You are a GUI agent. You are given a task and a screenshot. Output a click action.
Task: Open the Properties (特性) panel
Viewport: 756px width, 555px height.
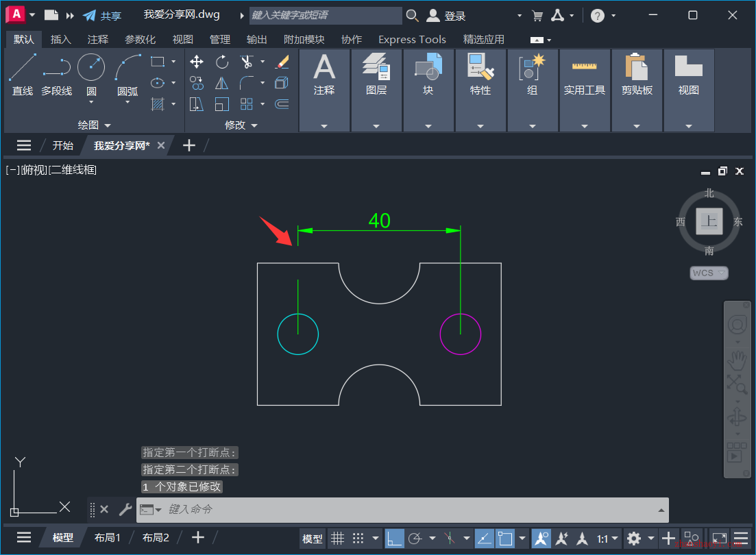[x=480, y=90]
